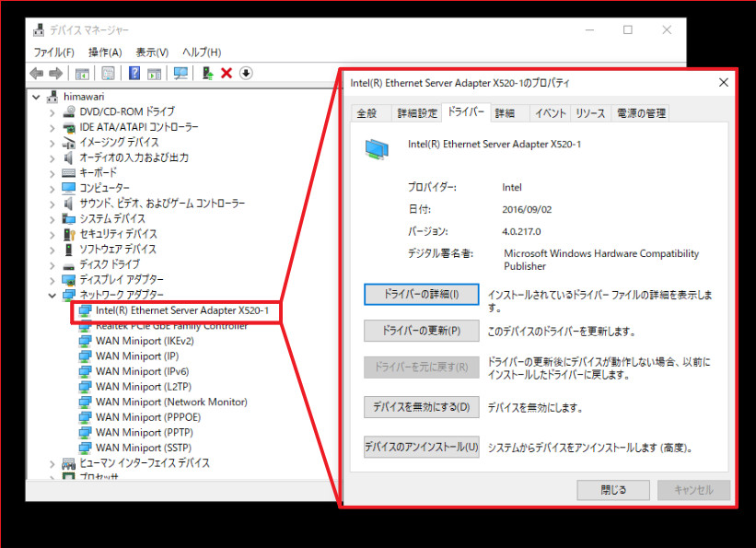Select the コンピューター category icon

(x=69, y=188)
